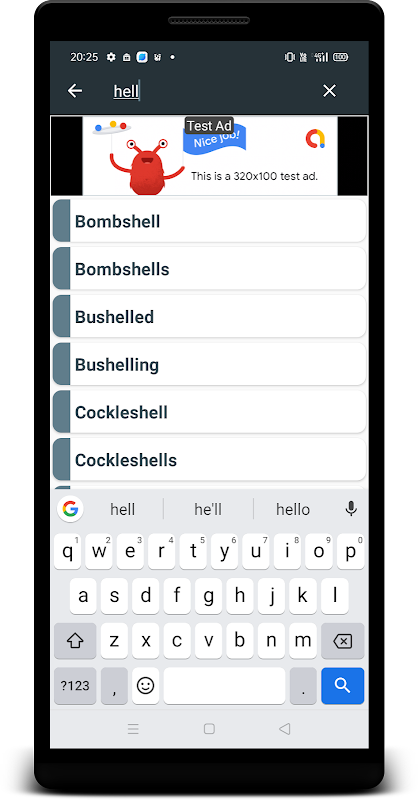Tap the AdMob logo in test ad
This screenshot has height=800, width=418.
(x=315, y=139)
